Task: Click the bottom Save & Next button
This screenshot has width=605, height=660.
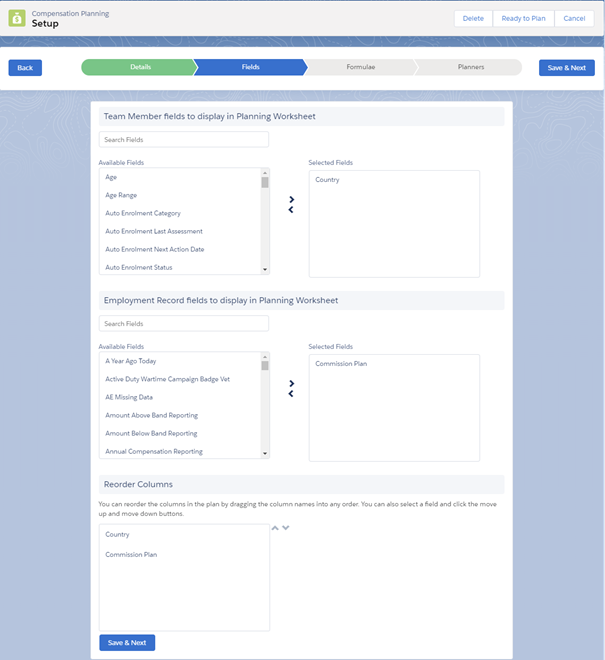Action: tap(127, 642)
